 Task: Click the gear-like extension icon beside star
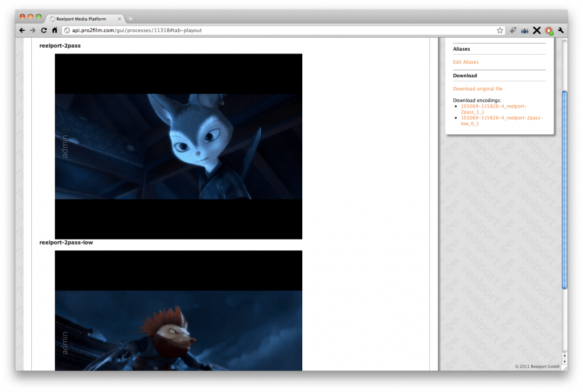[x=513, y=31]
